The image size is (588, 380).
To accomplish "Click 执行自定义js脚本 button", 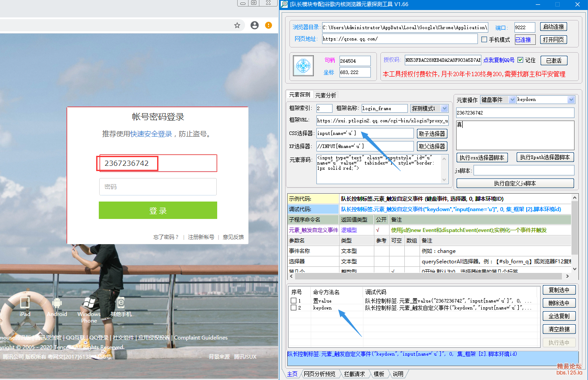I will [x=515, y=183].
